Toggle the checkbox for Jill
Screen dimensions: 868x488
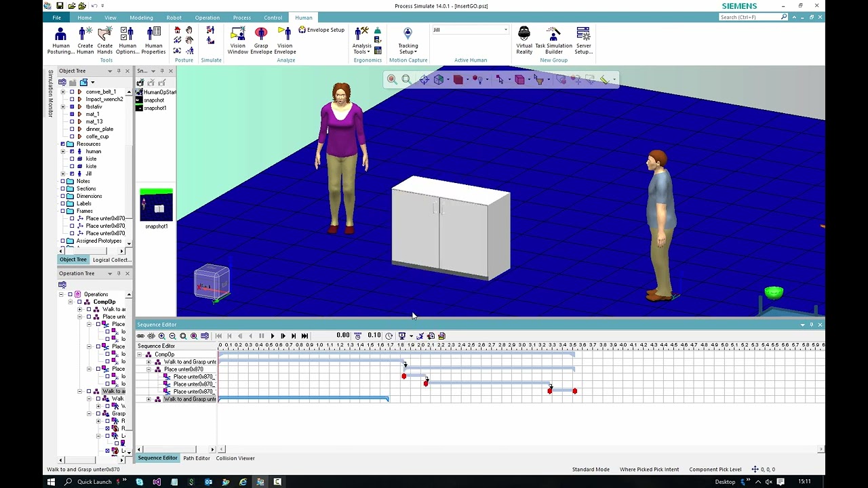72,174
